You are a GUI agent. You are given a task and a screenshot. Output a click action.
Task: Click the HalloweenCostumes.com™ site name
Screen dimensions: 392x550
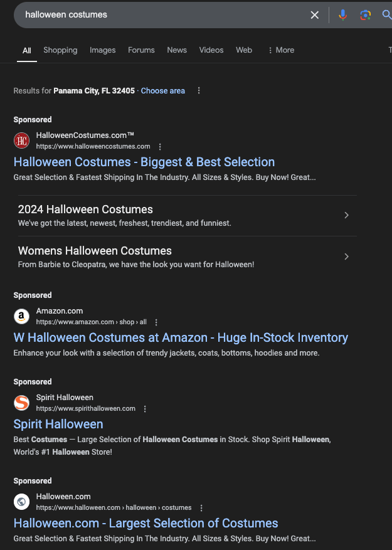click(x=85, y=135)
